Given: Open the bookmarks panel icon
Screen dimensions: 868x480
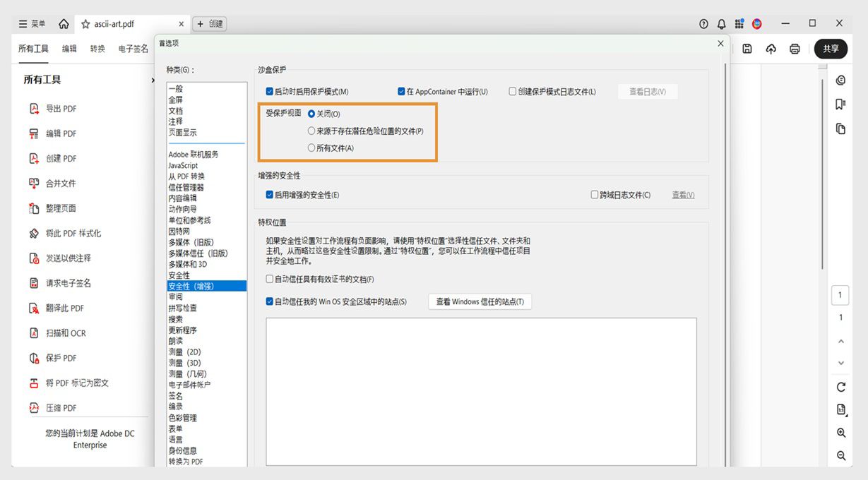Looking at the screenshot, I should click(840, 104).
